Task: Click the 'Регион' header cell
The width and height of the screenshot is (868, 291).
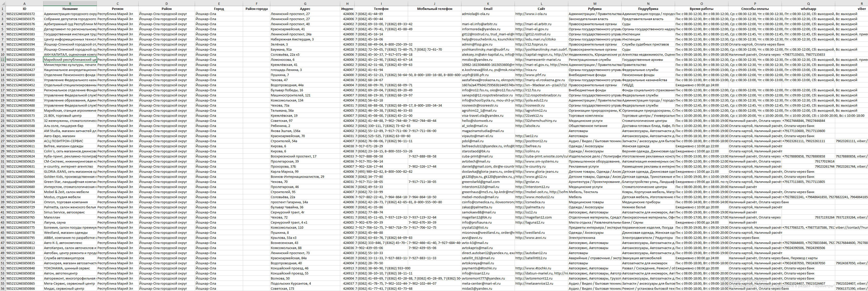Action: click(x=118, y=9)
